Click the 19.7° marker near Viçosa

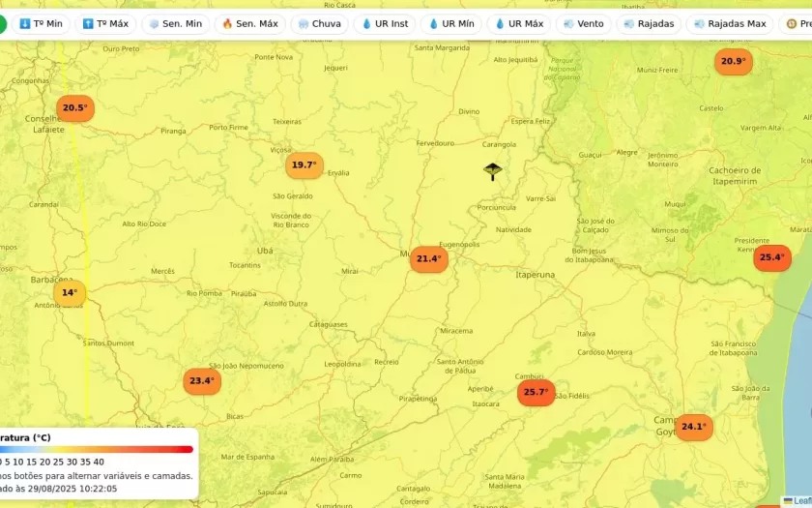[304, 165]
